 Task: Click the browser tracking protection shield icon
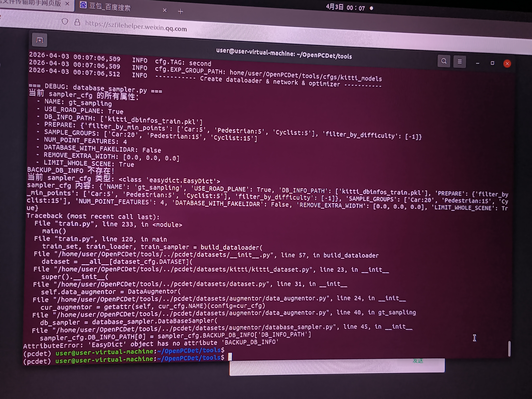click(x=65, y=21)
